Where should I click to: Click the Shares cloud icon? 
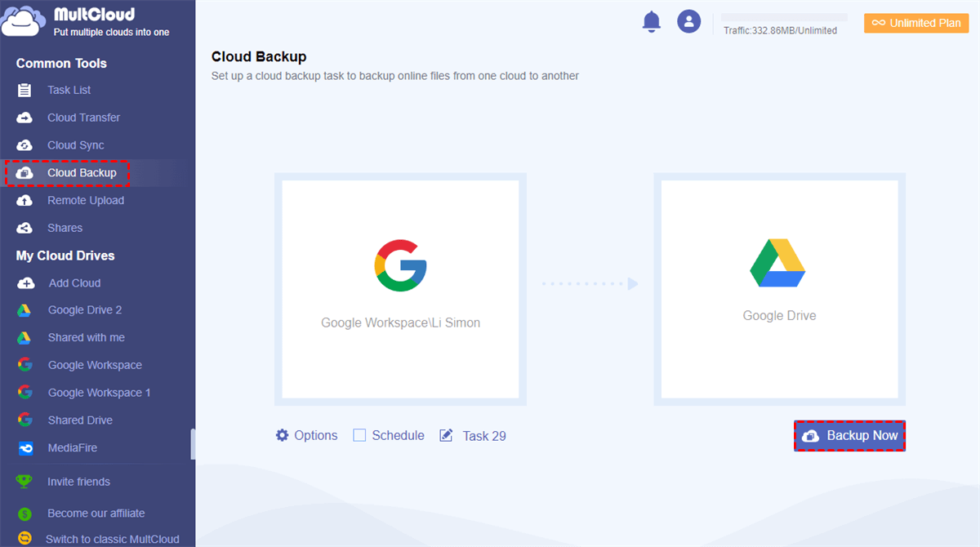pyautogui.click(x=24, y=228)
